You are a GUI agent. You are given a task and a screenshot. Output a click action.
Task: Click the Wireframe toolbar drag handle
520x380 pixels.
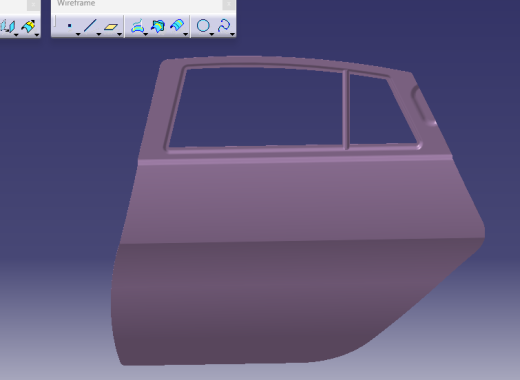pyautogui.click(x=55, y=22)
